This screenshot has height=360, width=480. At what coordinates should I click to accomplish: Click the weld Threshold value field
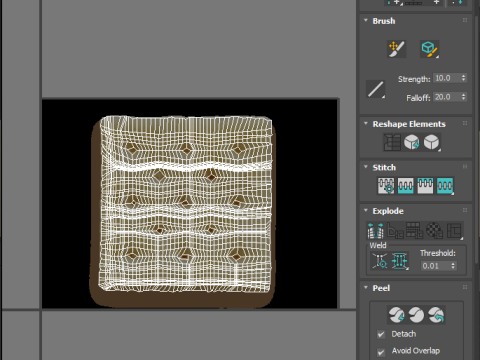coord(435,266)
